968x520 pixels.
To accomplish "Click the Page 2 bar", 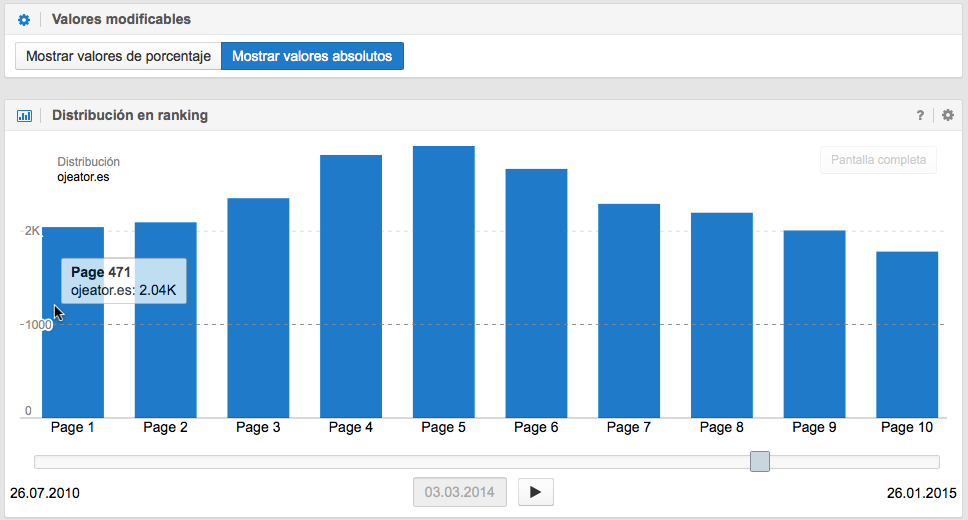I will coord(166,320).
